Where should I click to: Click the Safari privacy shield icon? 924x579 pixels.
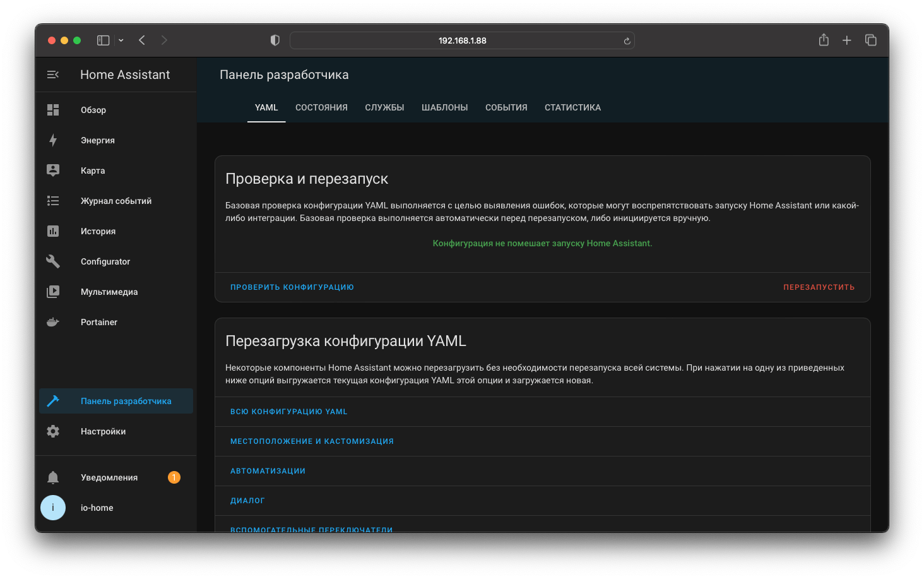(x=275, y=40)
